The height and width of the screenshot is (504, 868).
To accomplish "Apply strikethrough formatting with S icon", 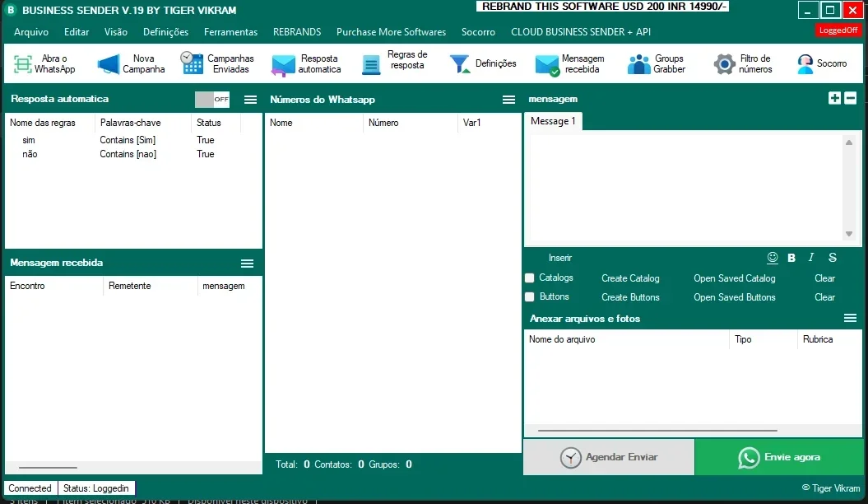I will click(x=832, y=258).
